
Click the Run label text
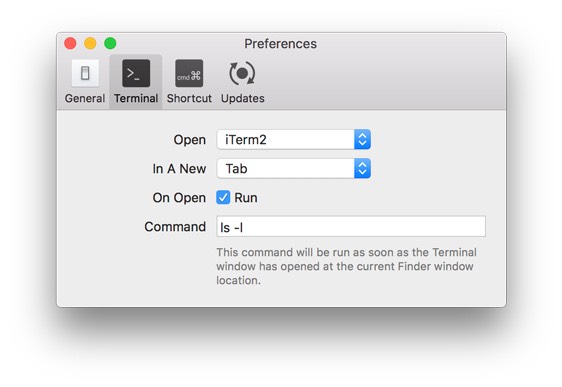[x=246, y=197]
